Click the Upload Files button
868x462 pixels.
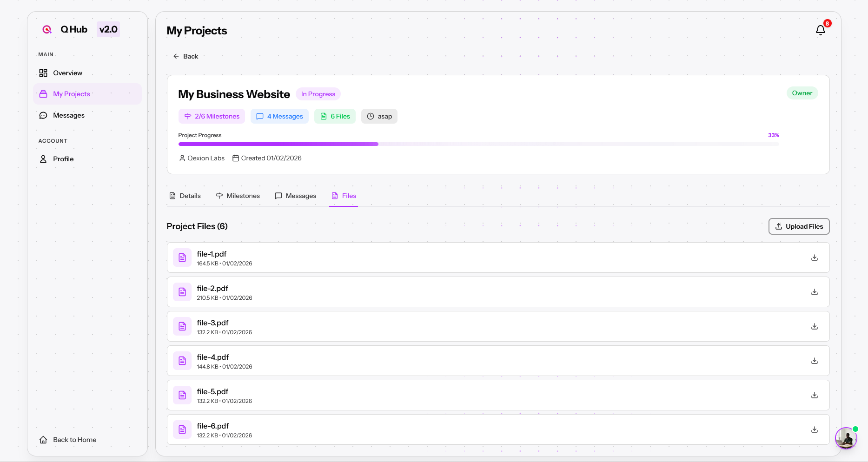point(799,226)
